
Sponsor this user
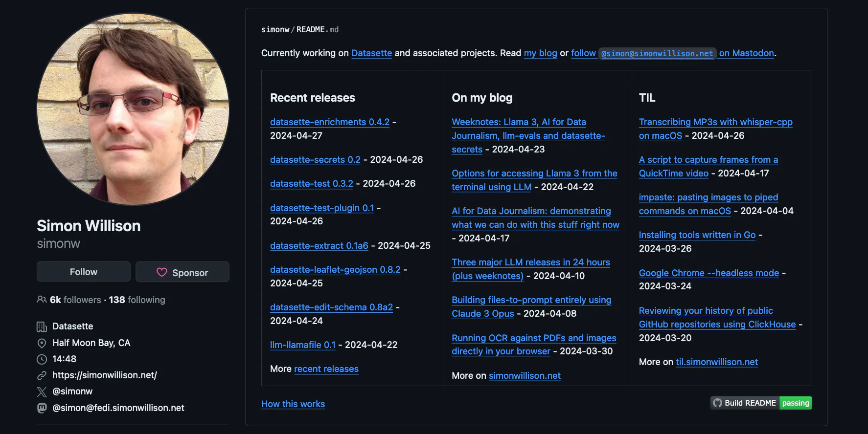point(183,272)
